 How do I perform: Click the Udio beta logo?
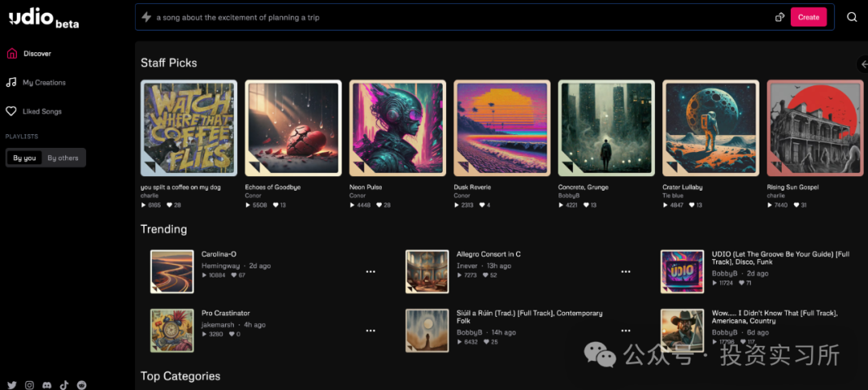click(x=43, y=19)
